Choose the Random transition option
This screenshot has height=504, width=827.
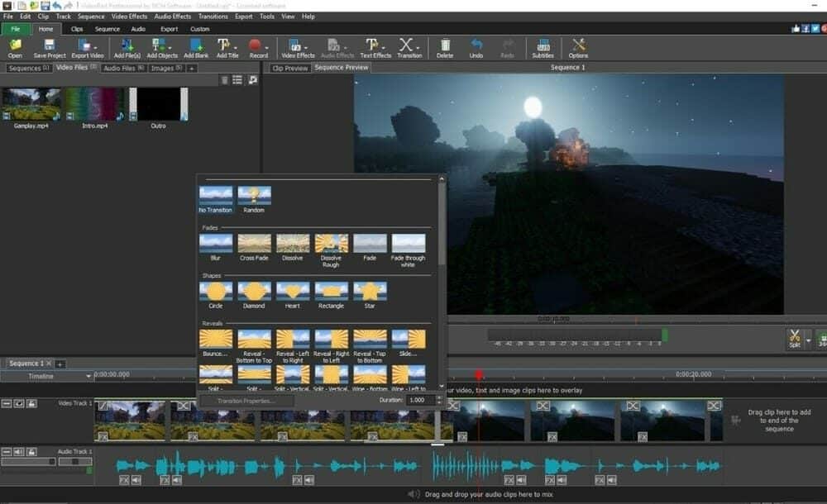click(x=254, y=199)
